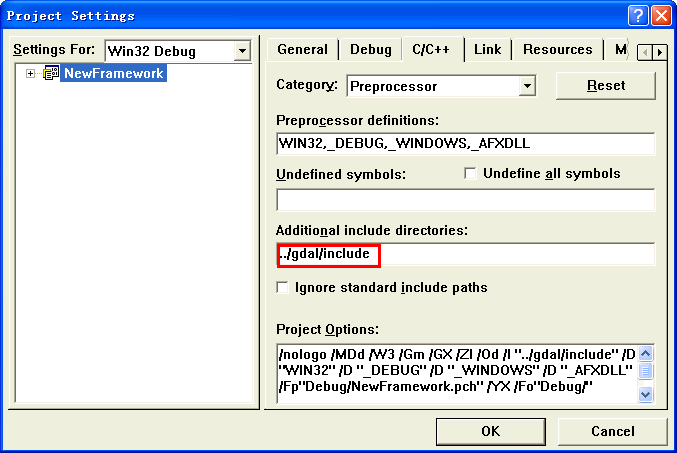Viewport: 677px width, 453px height.
Task: Open the Link tab
Action: [487, 49]
